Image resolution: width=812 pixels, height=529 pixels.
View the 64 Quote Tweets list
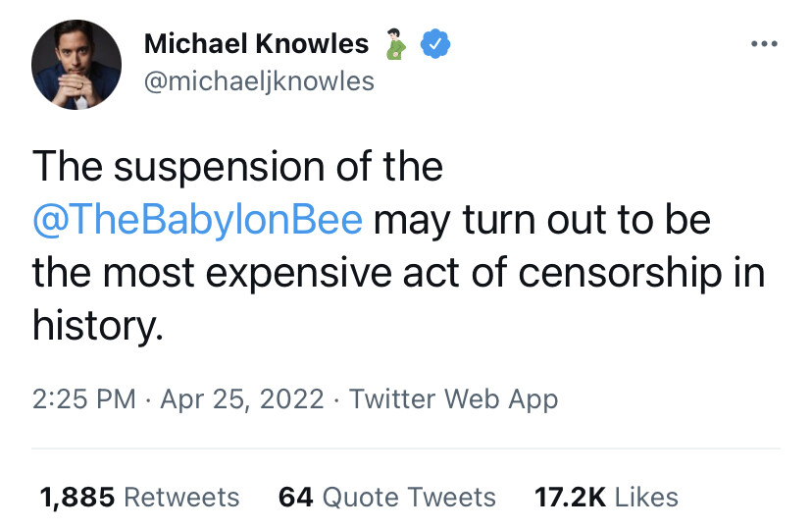[386, 498]
